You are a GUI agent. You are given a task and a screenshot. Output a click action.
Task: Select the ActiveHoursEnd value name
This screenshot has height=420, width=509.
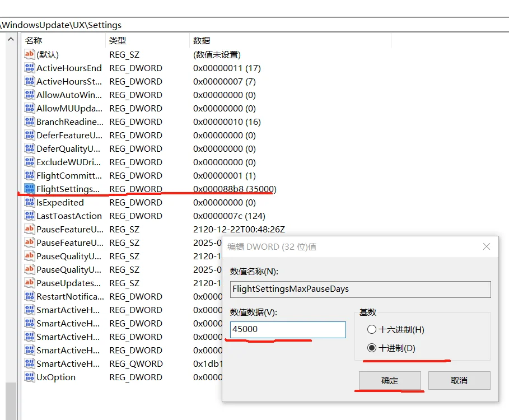click(69, 68)
